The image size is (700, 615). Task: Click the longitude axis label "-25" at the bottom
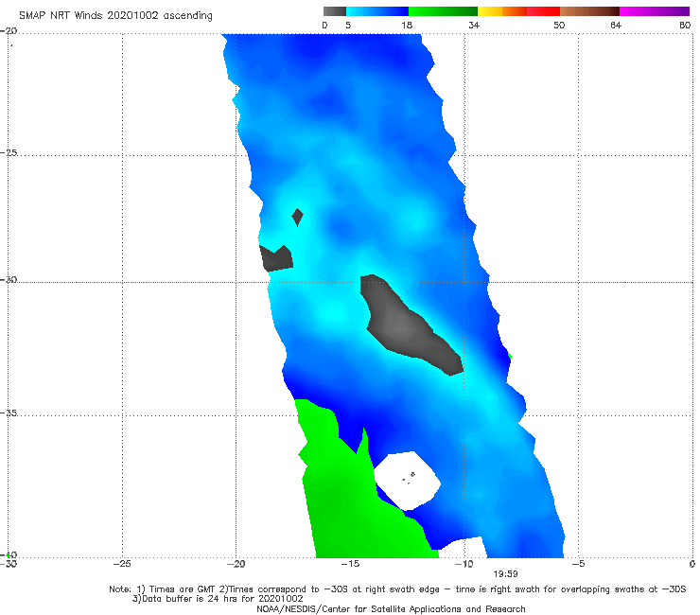coord(122,564)
